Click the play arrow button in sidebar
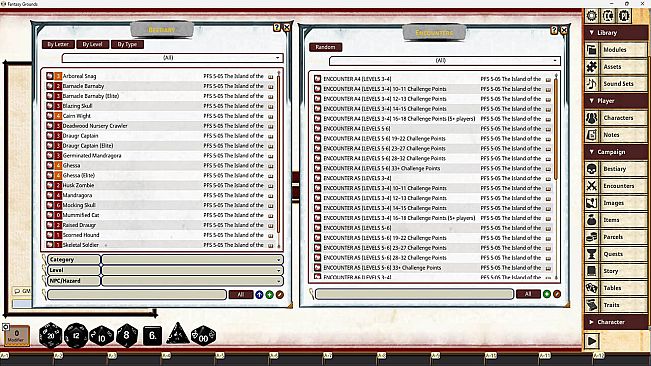Screen dimensions: 651x366 [x=592, y=341]
